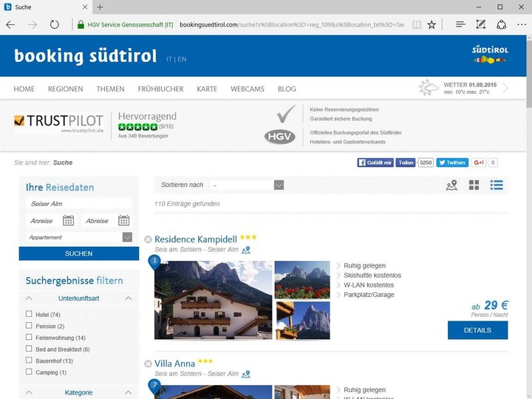Screen dimensions: 532x399
Task: Open DETAILS for Residence Kampidell
Action: click(x=478, y=330)
